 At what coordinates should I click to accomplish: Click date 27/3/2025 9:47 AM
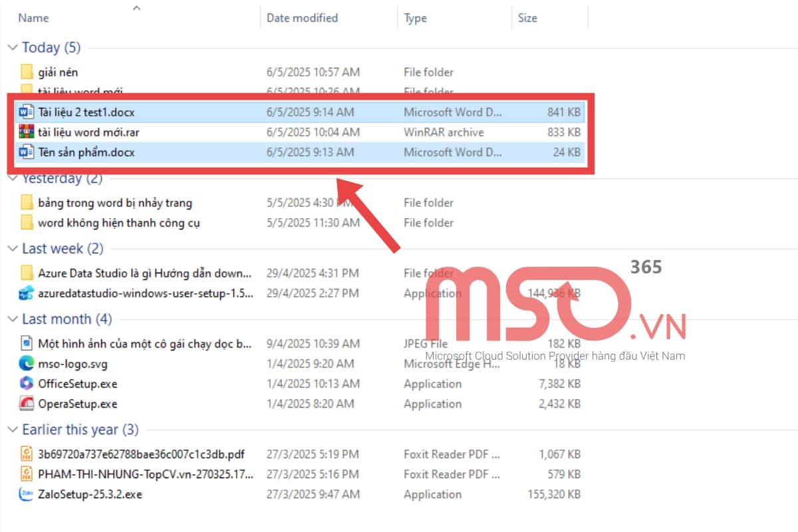pyautogui.click(x=313, y=494)
